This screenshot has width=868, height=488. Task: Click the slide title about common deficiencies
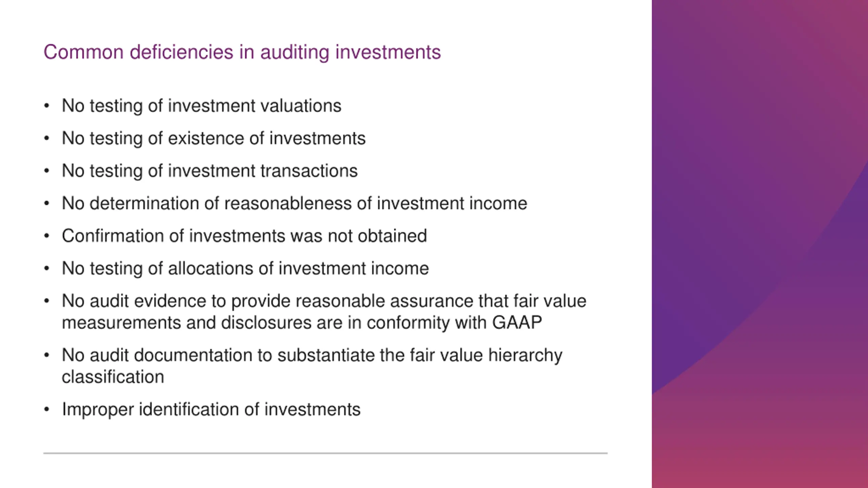coord(242,53)
